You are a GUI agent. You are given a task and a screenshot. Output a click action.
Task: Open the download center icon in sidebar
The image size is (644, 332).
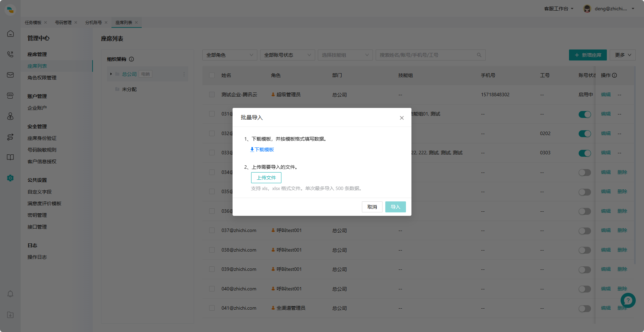tap(10, 315)
